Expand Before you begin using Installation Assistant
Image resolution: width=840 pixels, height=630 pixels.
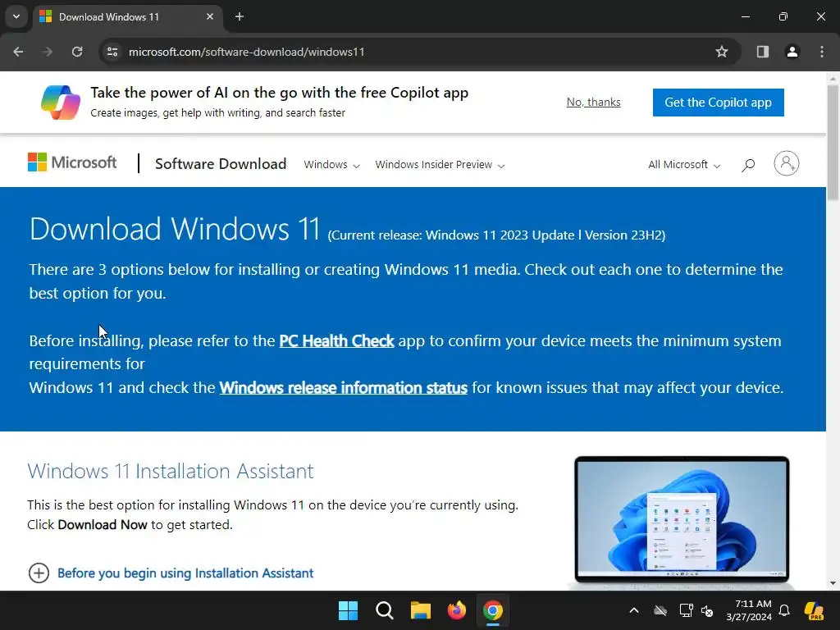171,573
